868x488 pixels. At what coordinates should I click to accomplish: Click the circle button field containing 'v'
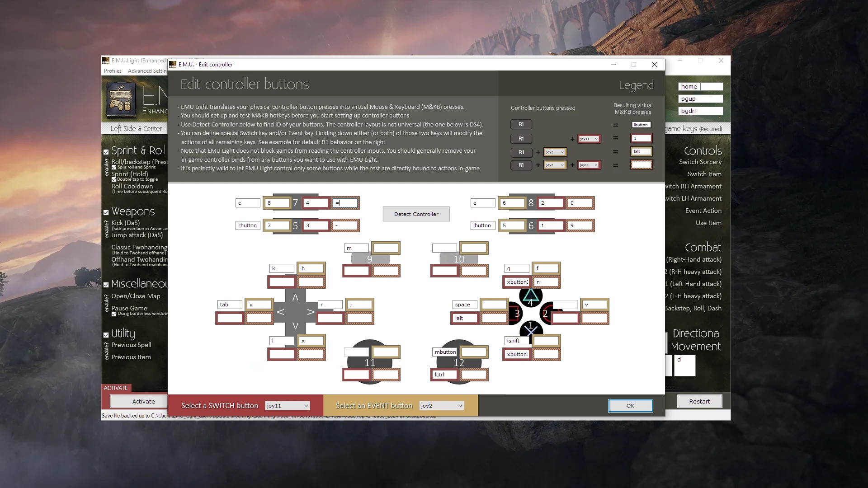click(594, 305)
